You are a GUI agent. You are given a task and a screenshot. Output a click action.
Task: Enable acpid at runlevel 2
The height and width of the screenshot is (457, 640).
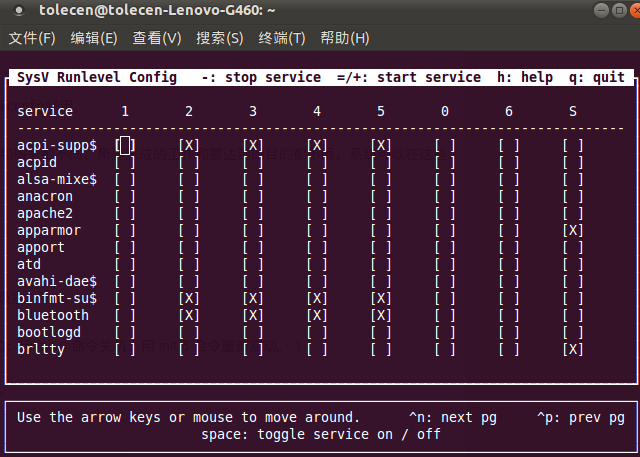click(x=189, y=163)
